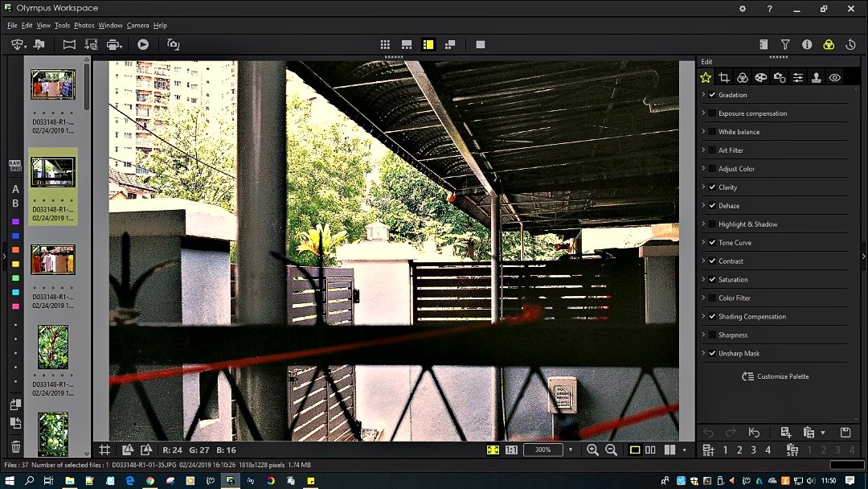Click the import from camera icon
Image resolution: width=868 pixels, height=489 pixels.
point(18,44)
